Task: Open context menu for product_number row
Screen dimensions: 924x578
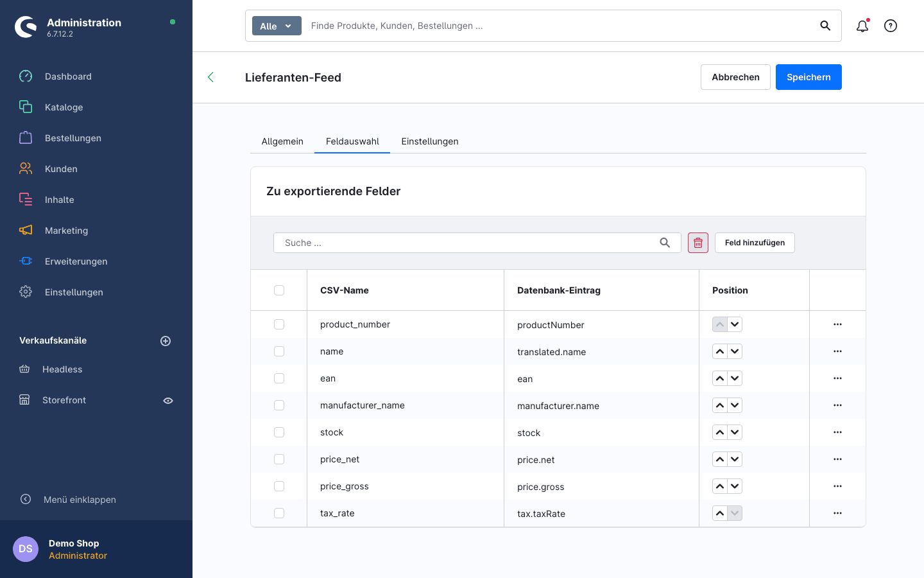Action: tap(837, 324)
